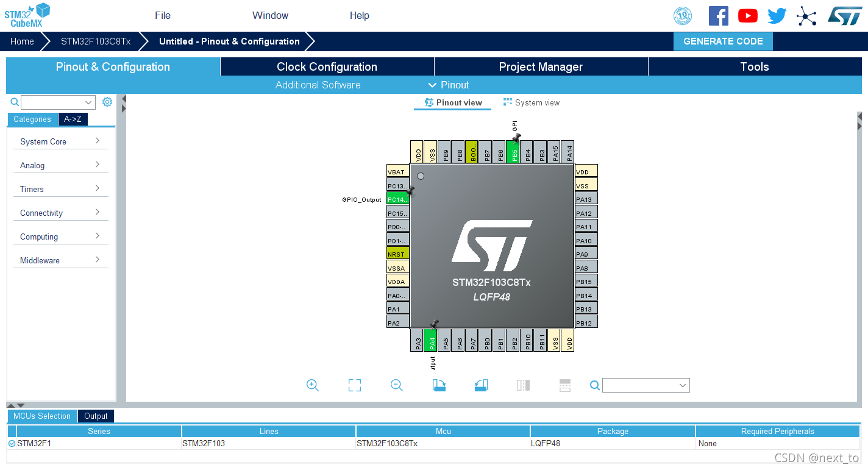Switch to Tools tab
The height and width of the screenshot is (470, 868).
[755, 66]
